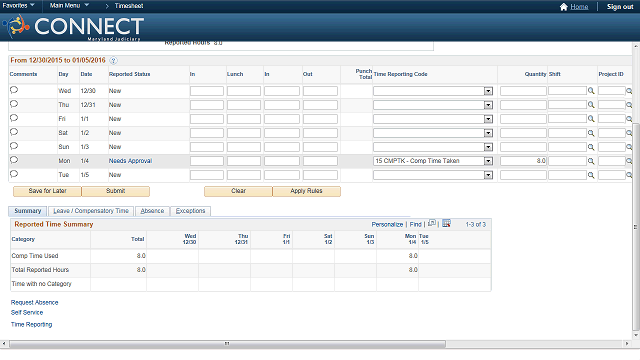The height and width of the screenshot is (360, 640).
Task: Open comment bubble for Wed 12/30 row
Action: [x=14, y=90]
